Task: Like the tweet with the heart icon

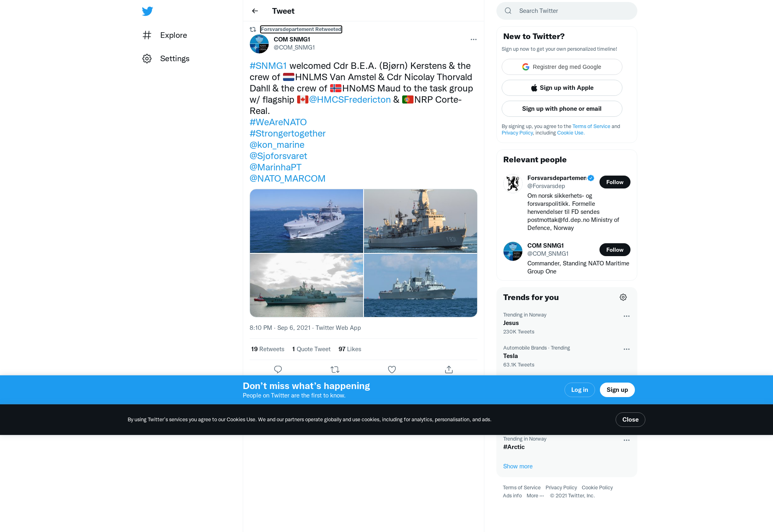Action: click(392, 369)
